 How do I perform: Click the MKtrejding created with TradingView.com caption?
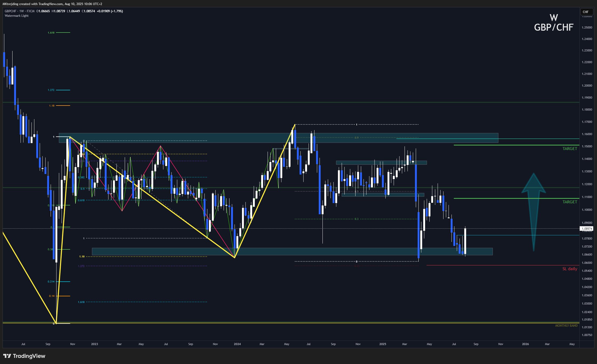tap(33, 4)
